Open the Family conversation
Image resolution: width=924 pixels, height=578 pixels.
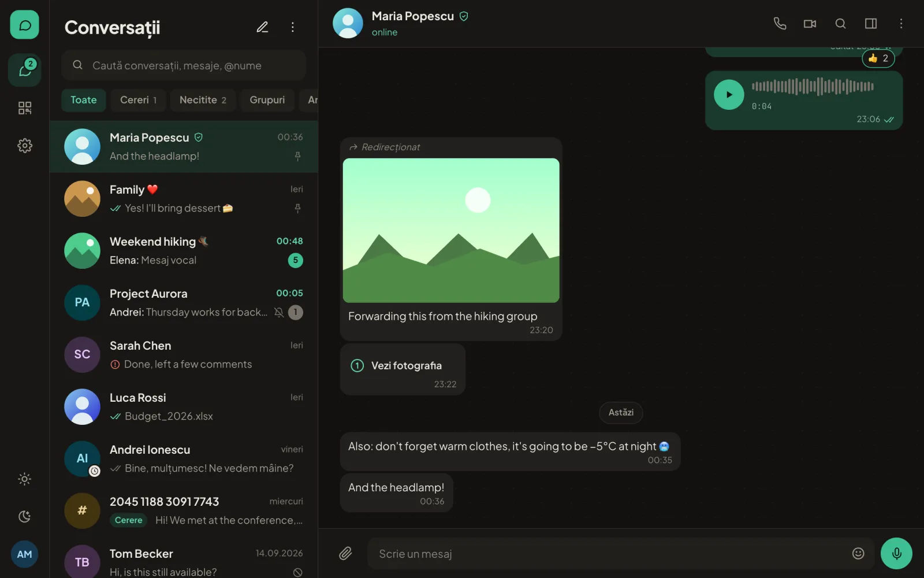(184, 199)
